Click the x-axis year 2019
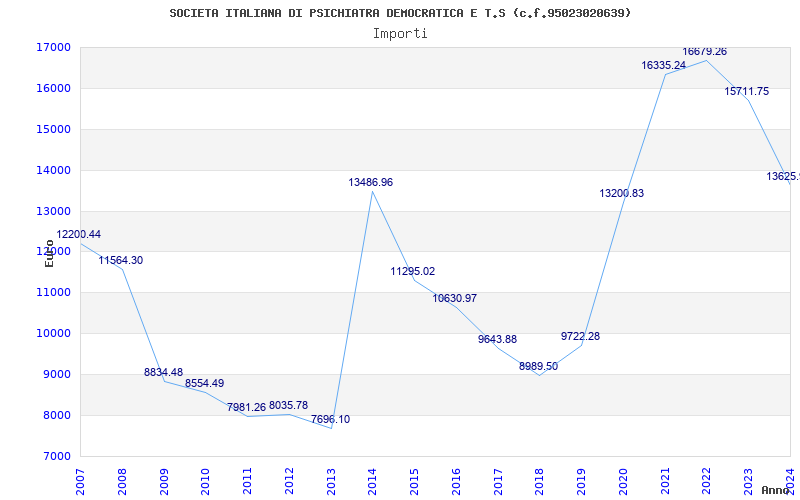This screenshot has height=500, width=800. tap(582, 482)
